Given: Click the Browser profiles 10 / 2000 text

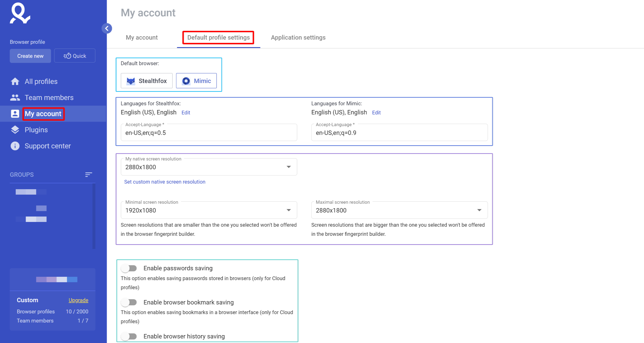Looking at the screenshot, I should pos(52,311).
